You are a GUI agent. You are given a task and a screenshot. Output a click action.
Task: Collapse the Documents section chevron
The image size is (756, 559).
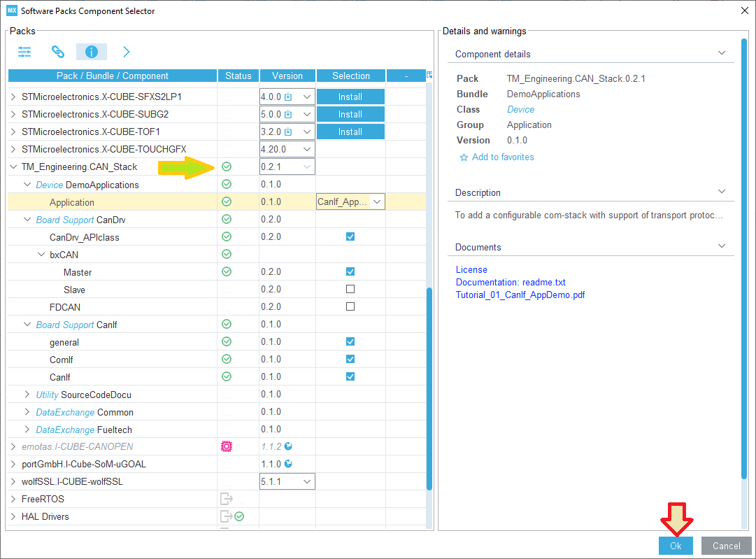point(722,246)
